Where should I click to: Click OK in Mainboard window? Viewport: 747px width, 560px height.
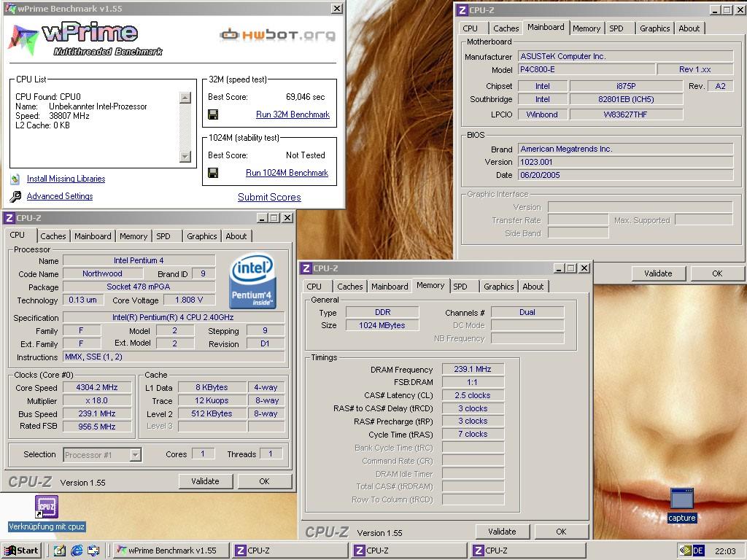tap(717, 273)
